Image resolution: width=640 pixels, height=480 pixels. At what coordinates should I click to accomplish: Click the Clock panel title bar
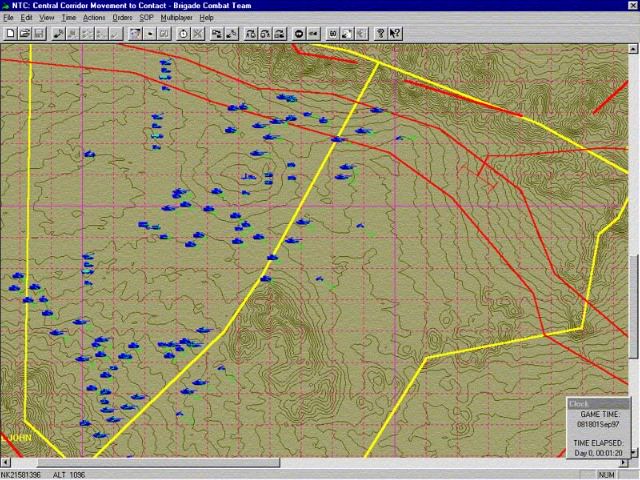tap(597, 404)
